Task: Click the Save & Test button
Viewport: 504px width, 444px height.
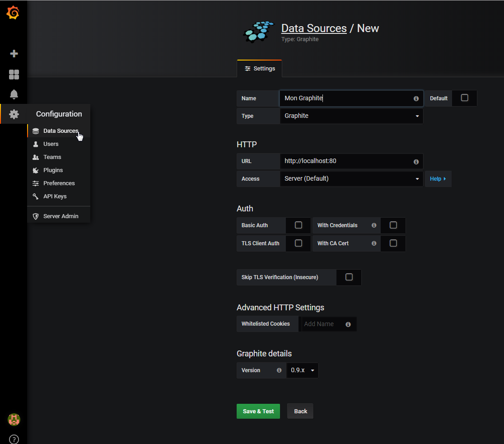Action: tap(258, 411)
